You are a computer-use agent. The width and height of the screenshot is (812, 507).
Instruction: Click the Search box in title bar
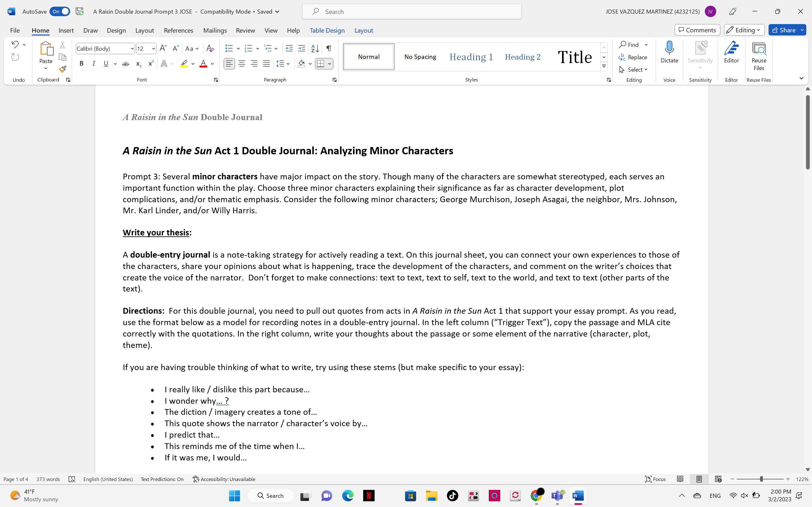click(412, 11)
